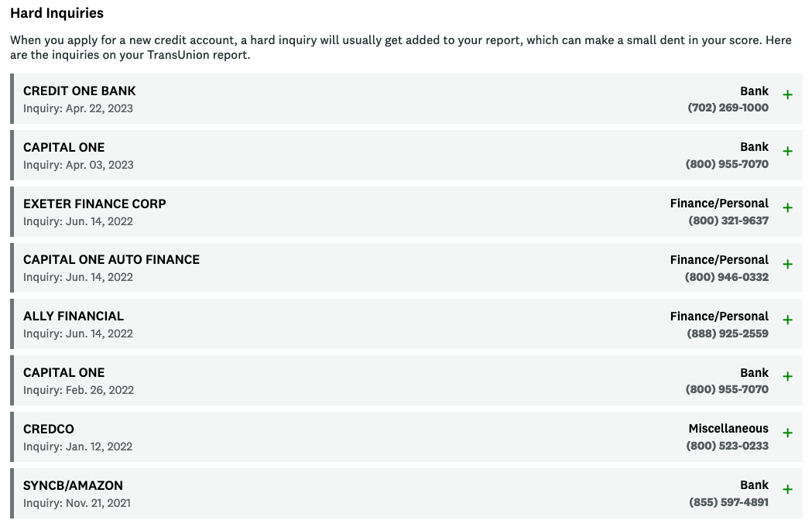Expand the EXETER FINANCE CORP inquiry
Viewport: 812px width, 527px height.
click(x=787, y=207)
